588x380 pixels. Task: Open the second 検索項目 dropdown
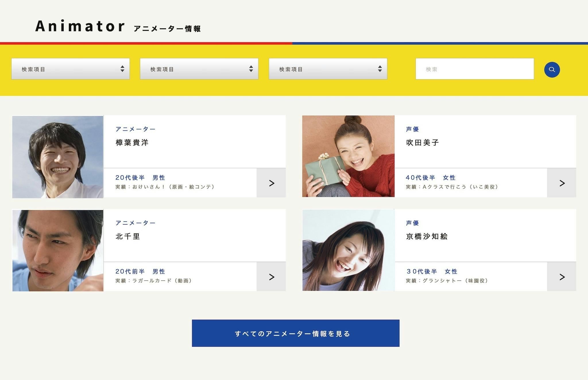click(199, 69)
